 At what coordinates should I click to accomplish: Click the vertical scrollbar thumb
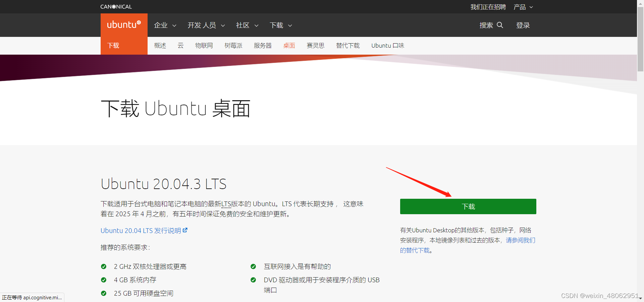(640, 39)
